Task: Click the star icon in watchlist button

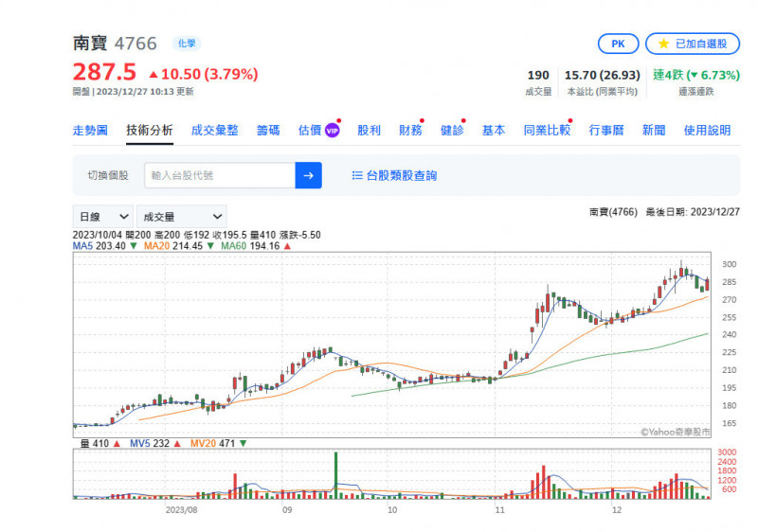Action: (663, 44)
